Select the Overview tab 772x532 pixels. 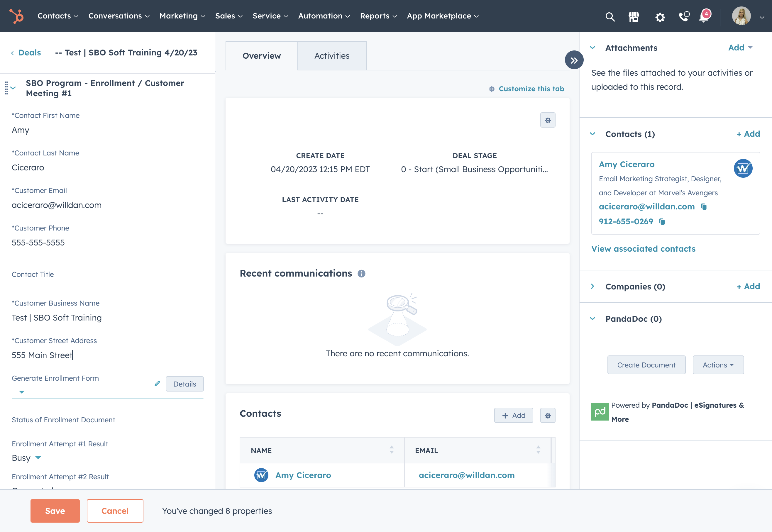[262, 56]
